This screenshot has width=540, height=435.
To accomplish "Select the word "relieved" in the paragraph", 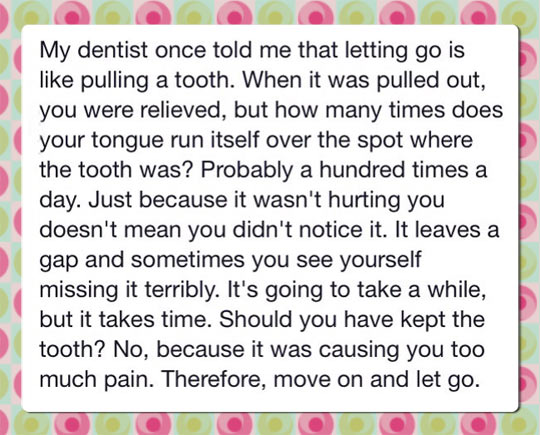I will click(179, 110).
